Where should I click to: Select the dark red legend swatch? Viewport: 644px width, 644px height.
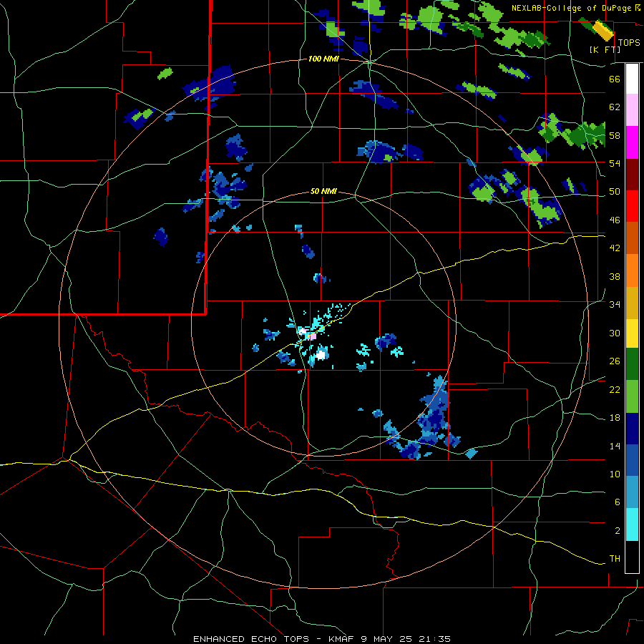click(x=632, y=175)
